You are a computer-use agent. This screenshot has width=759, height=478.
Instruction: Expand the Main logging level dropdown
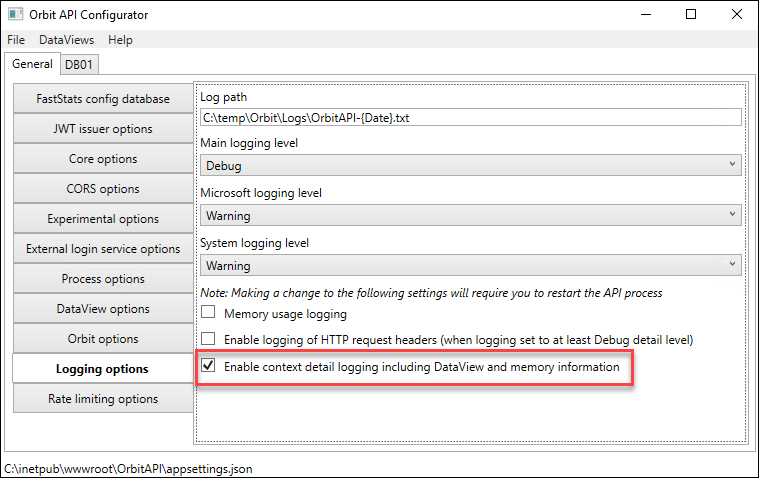471,165
